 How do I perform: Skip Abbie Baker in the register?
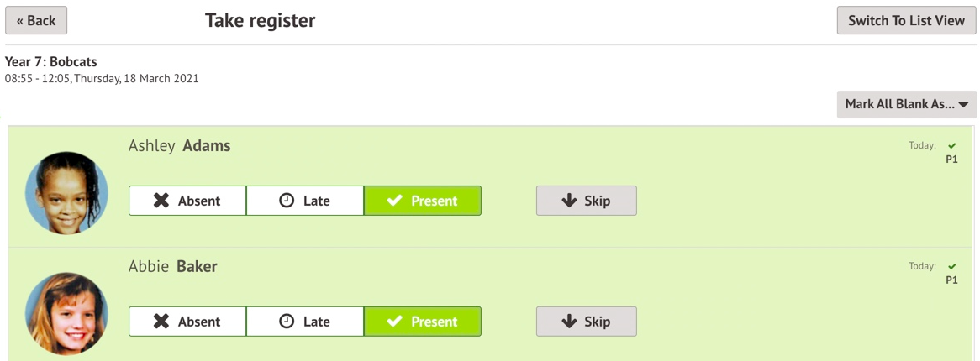coord(586,322)
